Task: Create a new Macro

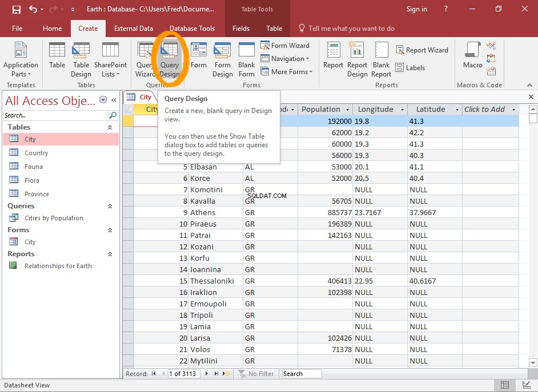Action: click(472, 55)
